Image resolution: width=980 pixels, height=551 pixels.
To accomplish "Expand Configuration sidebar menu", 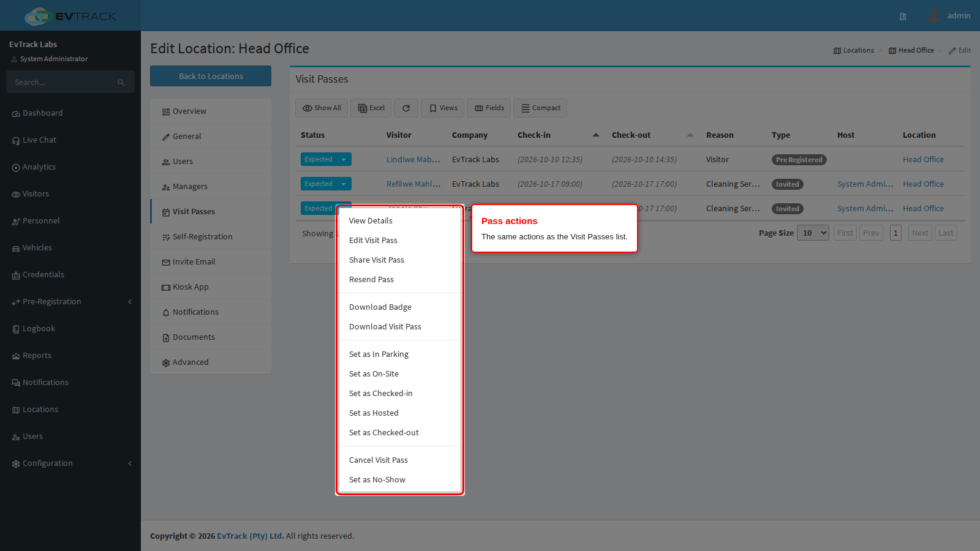I will pyautogui.click(x=70, y=463).
